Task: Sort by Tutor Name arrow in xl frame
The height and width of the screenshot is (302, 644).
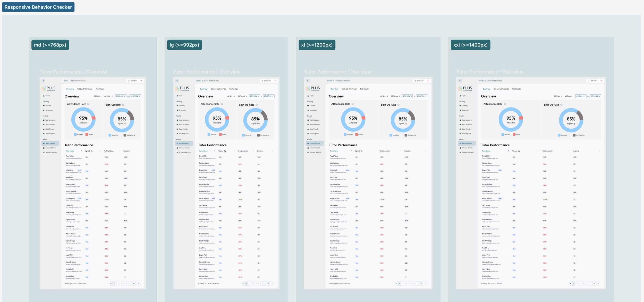Action: pos(351,151)
